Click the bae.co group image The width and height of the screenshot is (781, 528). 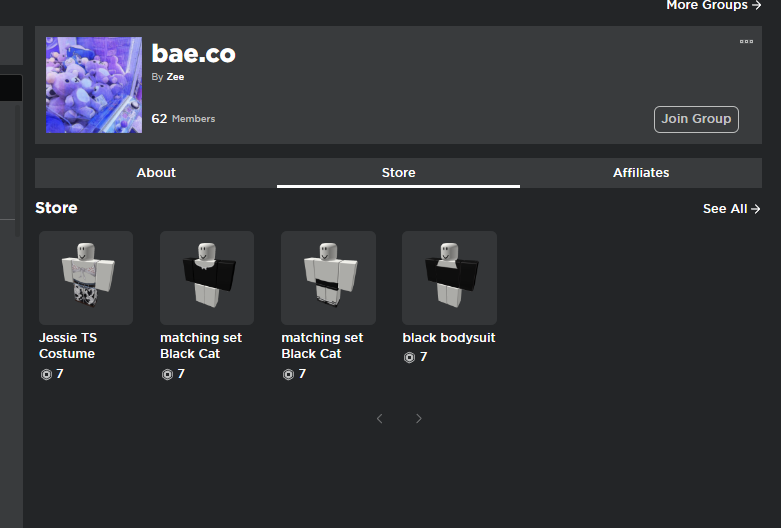(x=94, y=85)
